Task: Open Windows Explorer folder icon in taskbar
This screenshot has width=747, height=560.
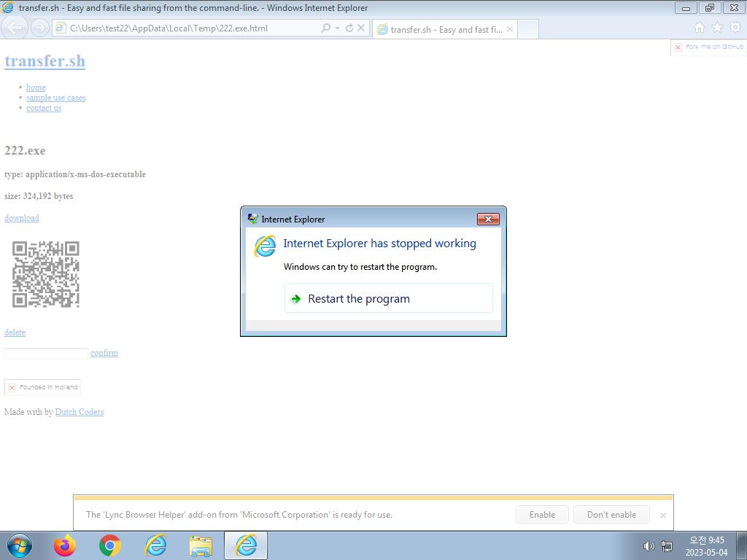Action: [201, 545]
